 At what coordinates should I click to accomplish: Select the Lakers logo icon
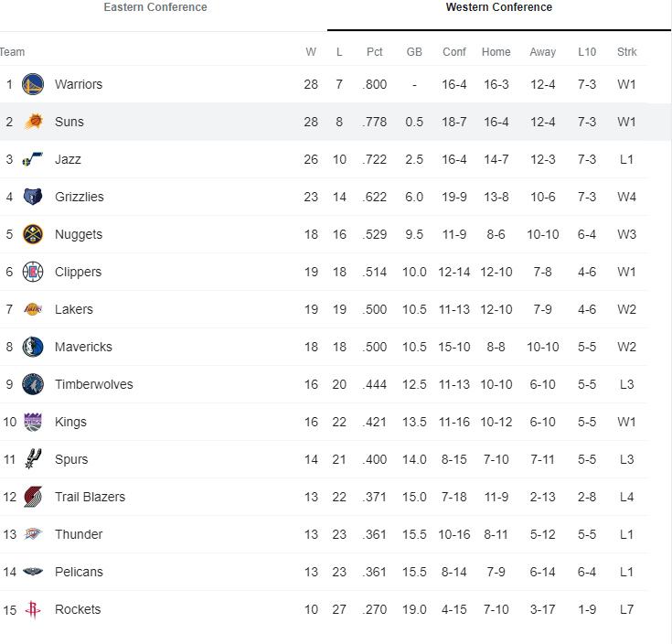pyautogui.click(x=33, y=309)
